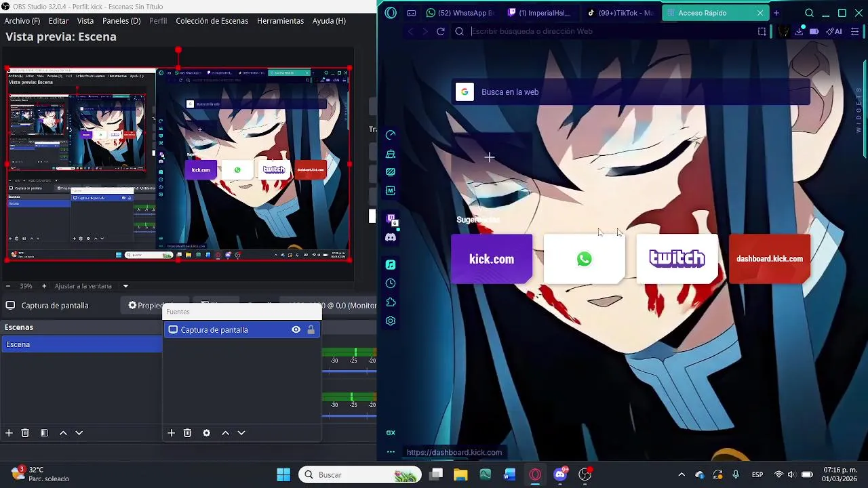Open the Twitch speed dial tile
The image size is (868, 488).
tap(677, 259)
